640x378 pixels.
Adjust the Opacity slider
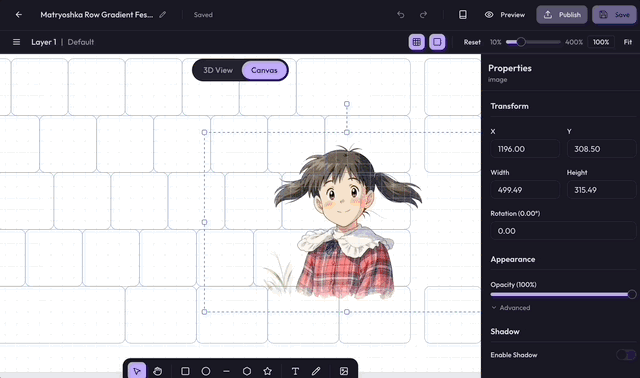(x=563, y=294)
